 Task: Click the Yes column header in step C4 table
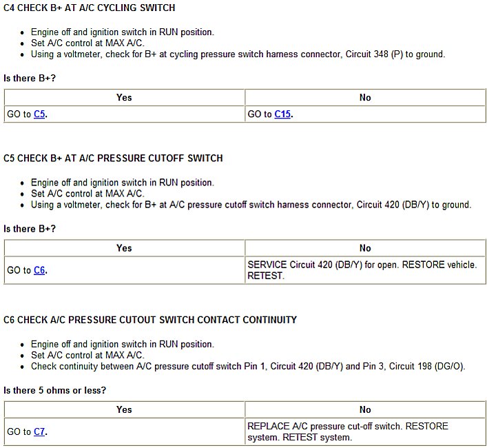[124, 97]
